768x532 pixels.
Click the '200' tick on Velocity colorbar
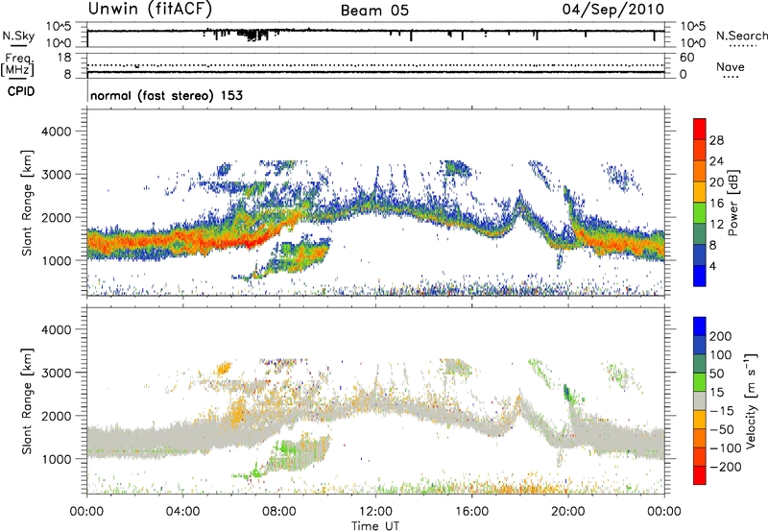(721, 336)
